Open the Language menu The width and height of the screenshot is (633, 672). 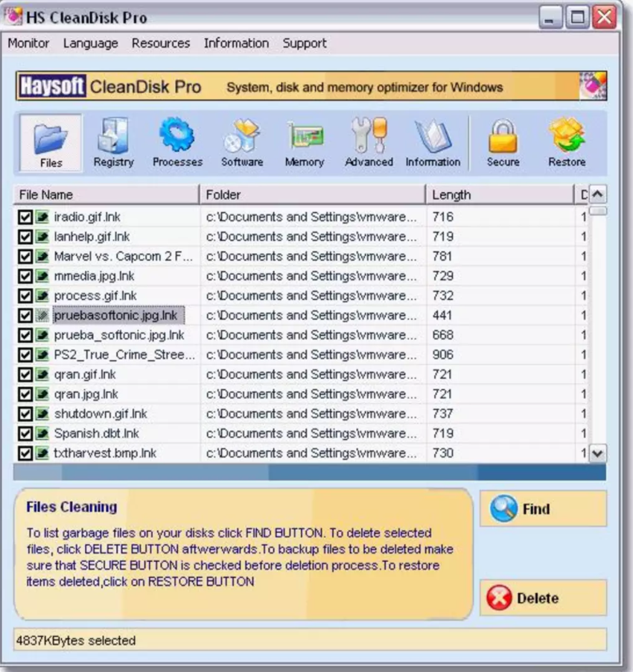pos(90,43)
